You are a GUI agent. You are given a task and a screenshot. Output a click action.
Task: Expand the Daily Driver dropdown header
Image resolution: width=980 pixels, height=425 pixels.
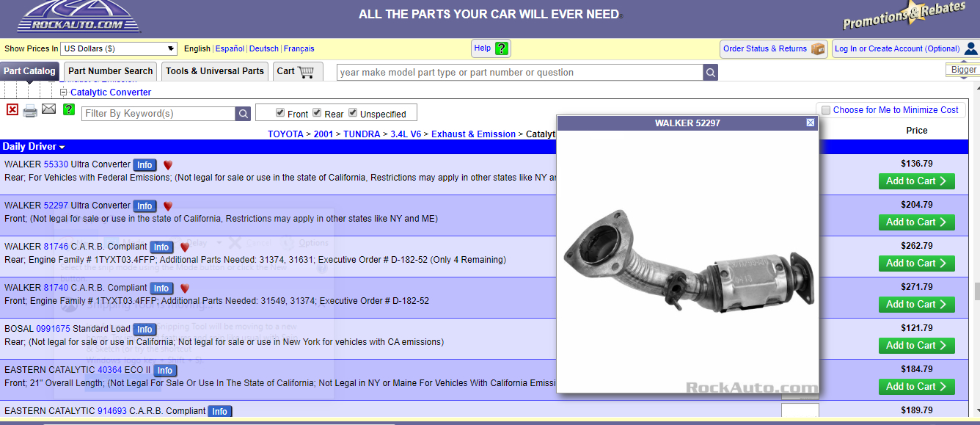[34, 147]
